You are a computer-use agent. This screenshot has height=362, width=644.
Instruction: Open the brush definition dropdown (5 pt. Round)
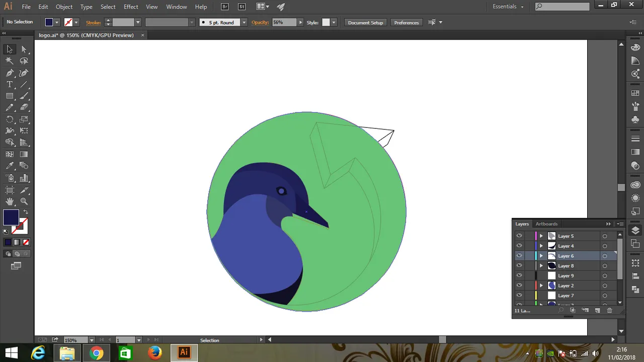244,22
